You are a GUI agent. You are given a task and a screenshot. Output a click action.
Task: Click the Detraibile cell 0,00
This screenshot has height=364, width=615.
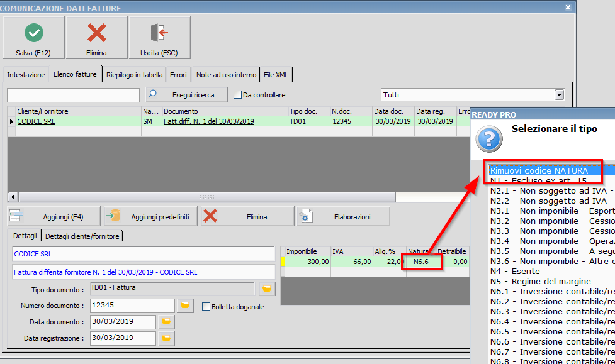pos(453,262)
